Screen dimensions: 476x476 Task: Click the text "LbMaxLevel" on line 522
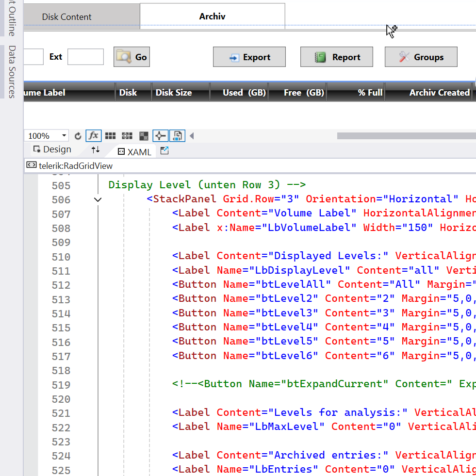tap(287, 427)
